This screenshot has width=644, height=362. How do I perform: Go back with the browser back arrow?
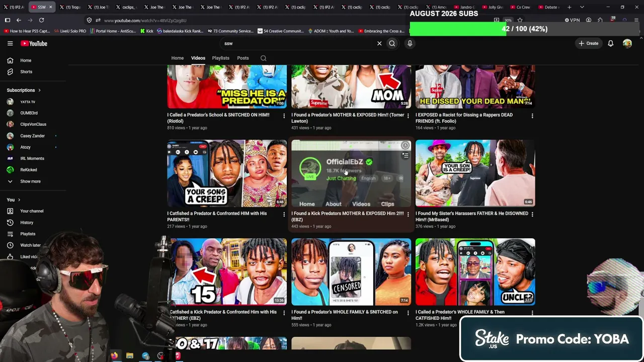point(19,20)
